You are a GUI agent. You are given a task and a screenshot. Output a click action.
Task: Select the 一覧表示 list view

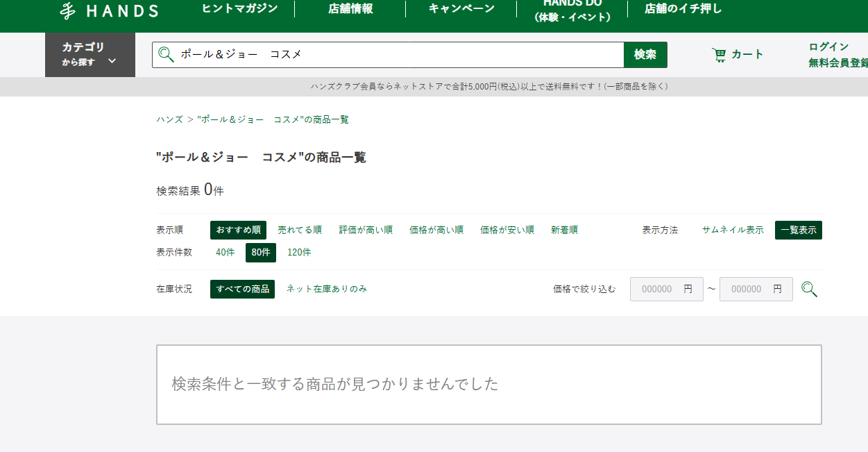tap(799, 231)
